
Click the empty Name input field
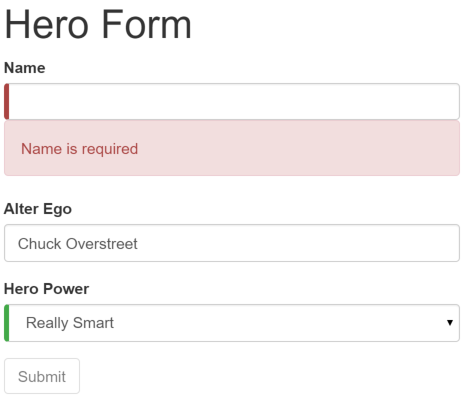tap(232, 101)
